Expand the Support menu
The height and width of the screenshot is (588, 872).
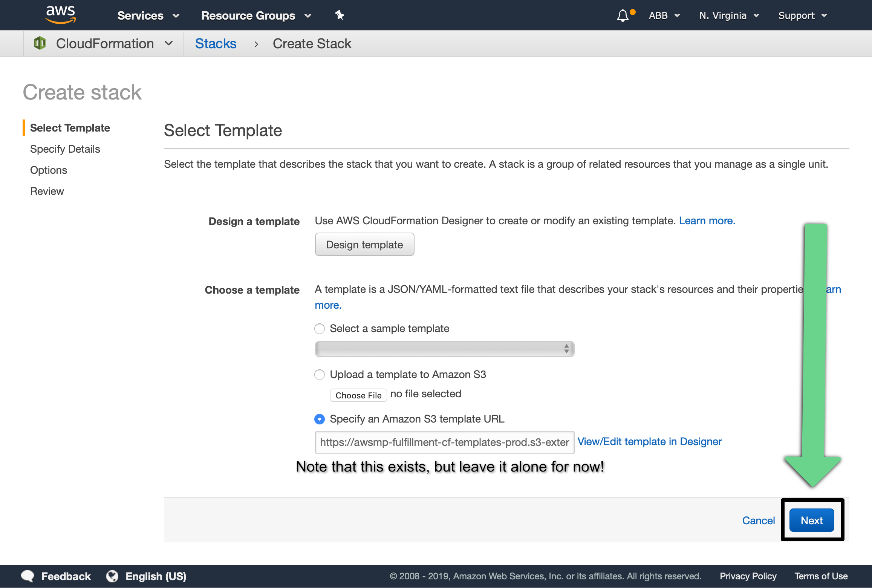802,15
